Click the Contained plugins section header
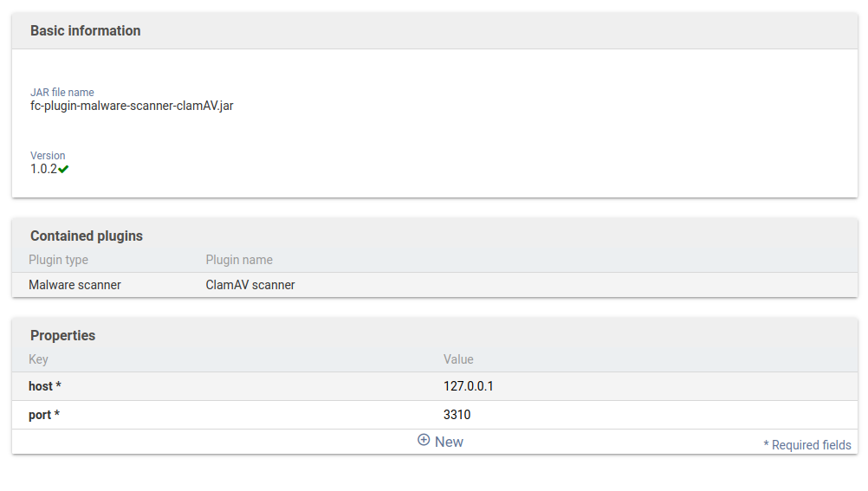Viewport: 868px width, 491px height. coord(87,236)
